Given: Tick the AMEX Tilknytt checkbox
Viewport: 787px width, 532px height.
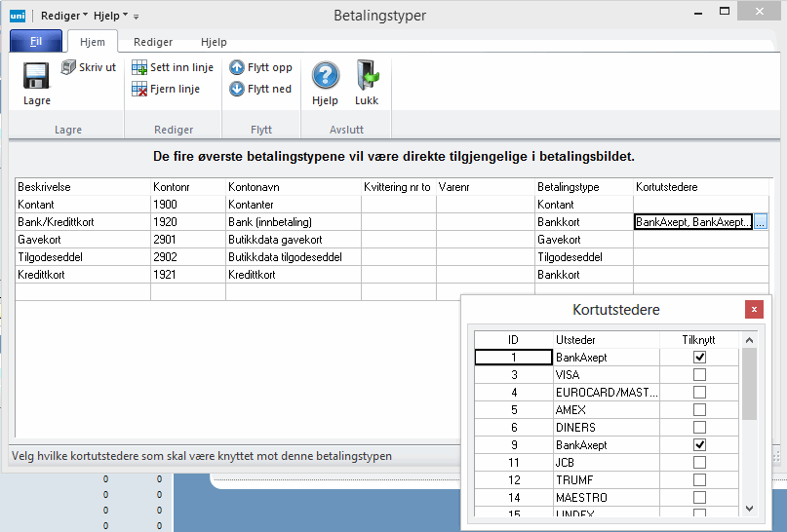Looking at the screenshot, I should point(699,410).
